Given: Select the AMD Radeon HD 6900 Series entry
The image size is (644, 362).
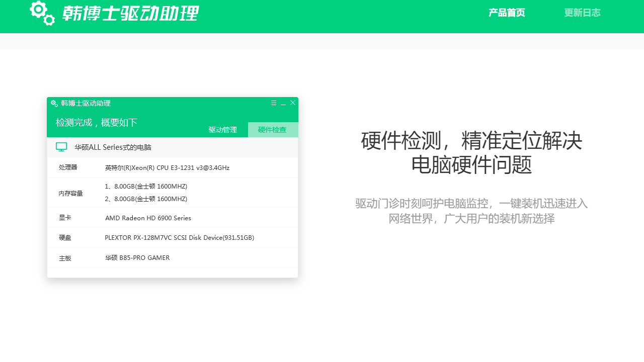Looking at the screenshot, I should 147,218.
